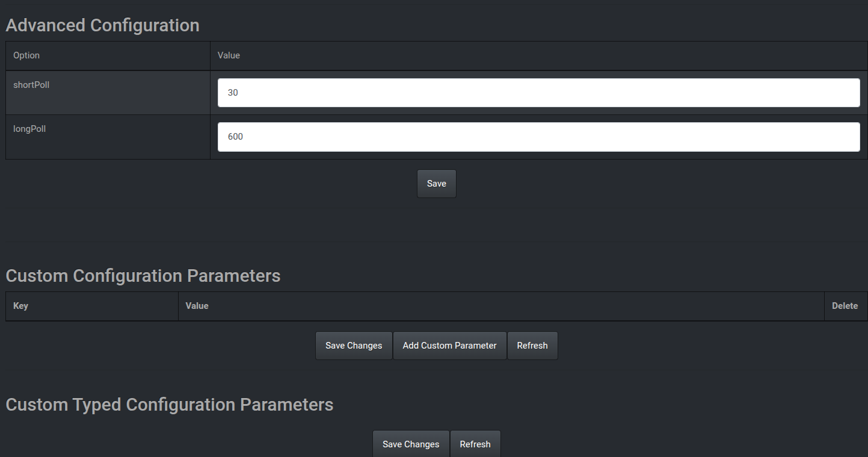Select the Custom Typed Configuration Parameters heading

169,405
